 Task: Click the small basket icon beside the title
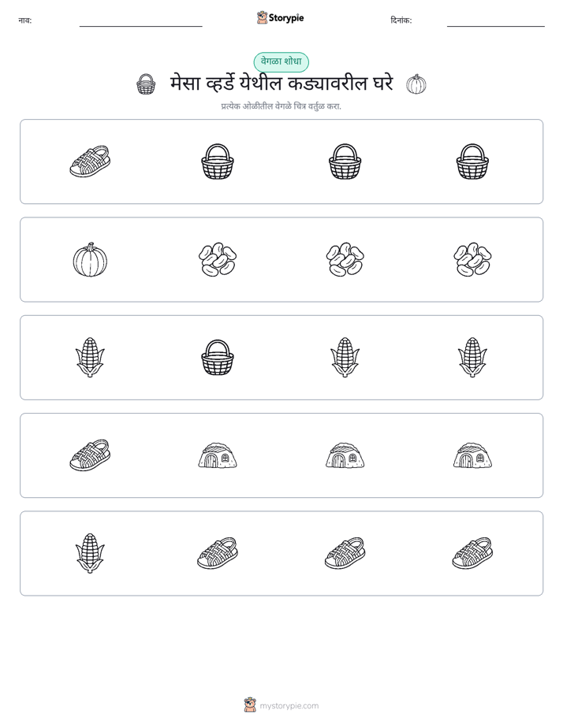(146, 84)
